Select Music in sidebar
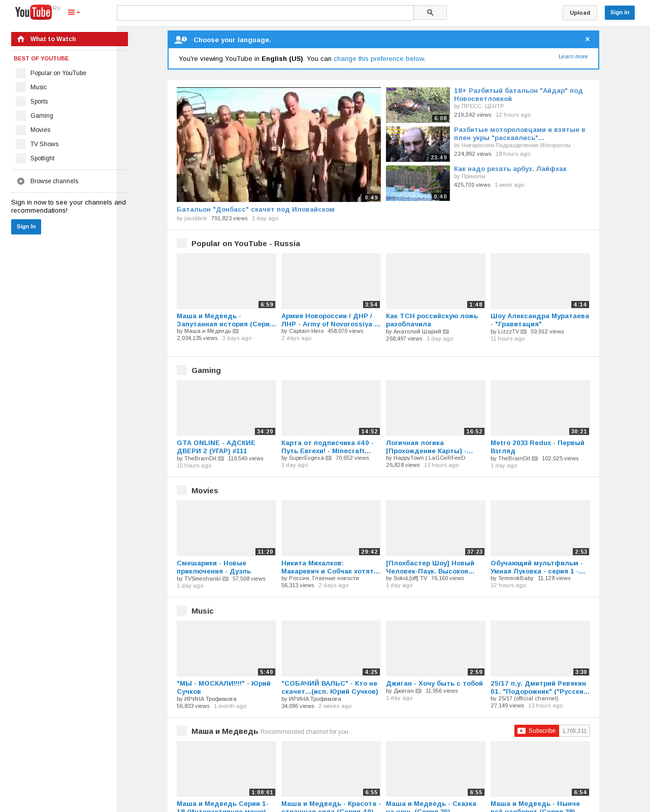 (x=39, y=87)
